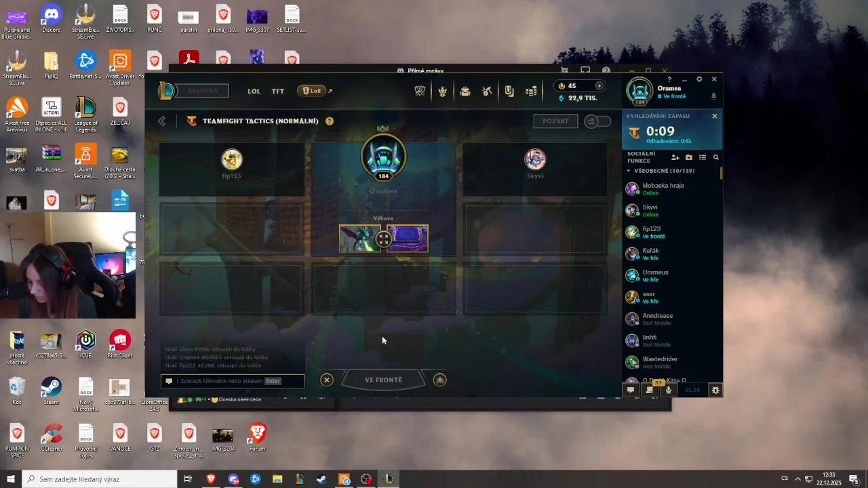Click fip123 lobby member card
This screenshot has width=868, height=488.
tap(232, 169)
